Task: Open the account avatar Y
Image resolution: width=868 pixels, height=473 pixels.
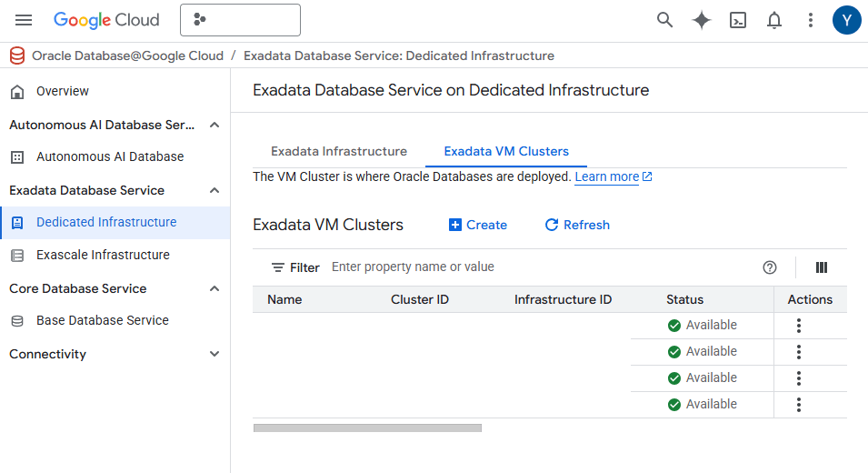Action: point(847,21)
